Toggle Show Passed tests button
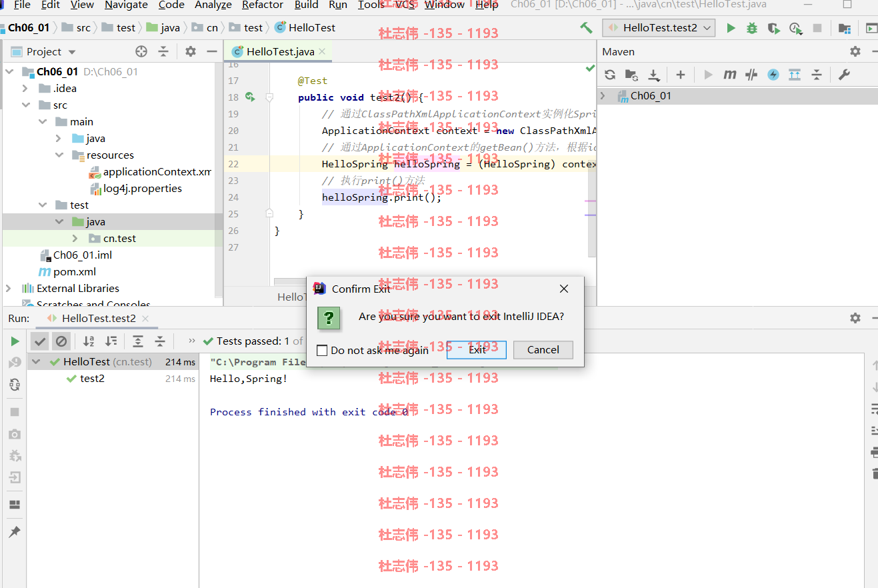Image resolution: width=878 pixels, height=588 pixels. [x=41, y=341]
